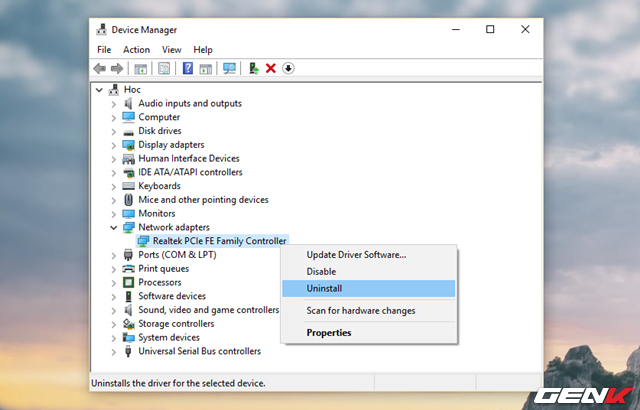Select Uninstall in the context menu

point(369,288)
